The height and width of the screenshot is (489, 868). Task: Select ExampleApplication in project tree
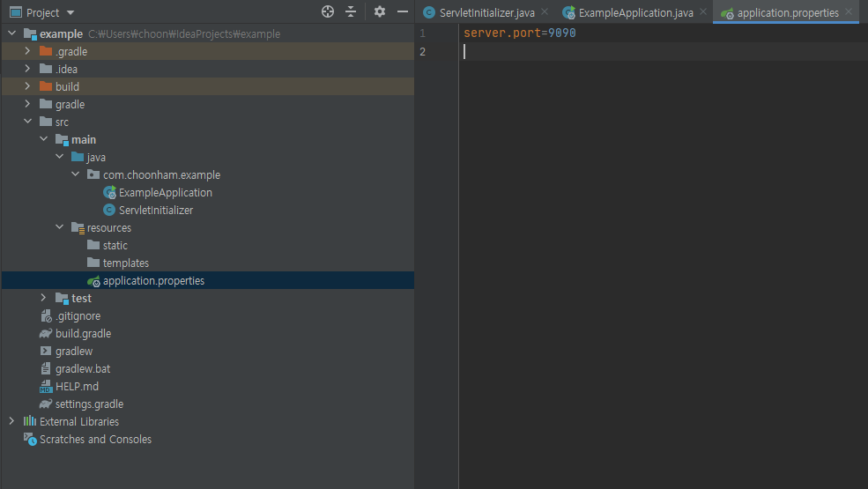pyautogui.click(x=165, y=192)
